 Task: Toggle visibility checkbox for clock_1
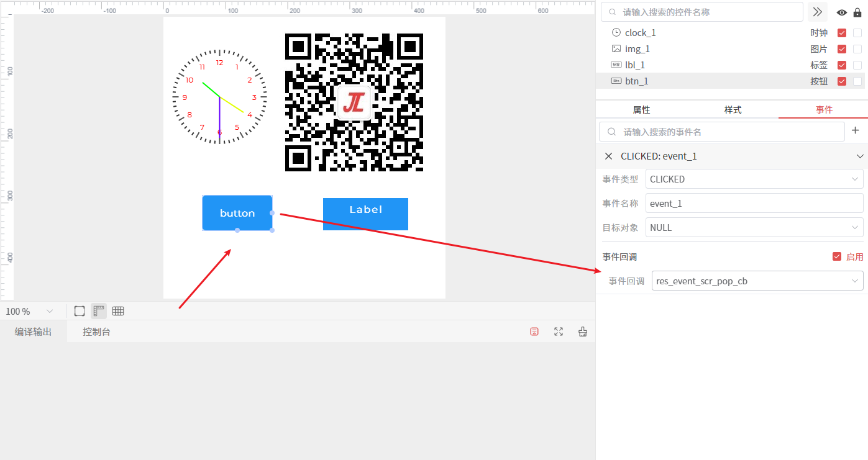pyautogui.click(x=842, y=33)
